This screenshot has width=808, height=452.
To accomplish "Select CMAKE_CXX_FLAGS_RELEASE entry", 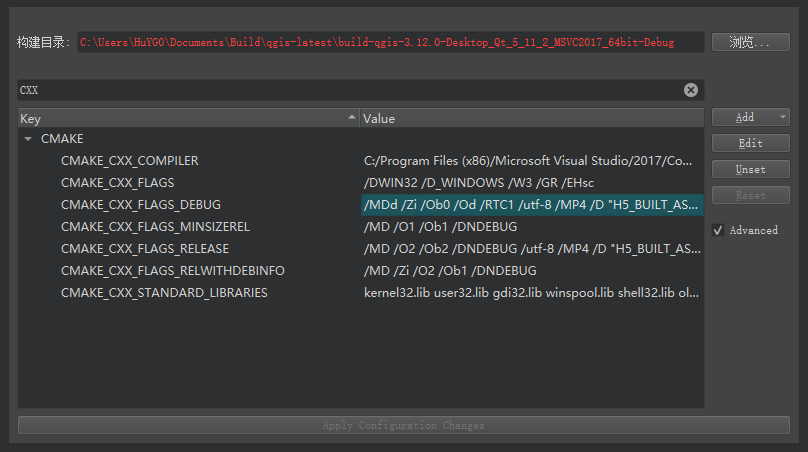I will point(145,249).
